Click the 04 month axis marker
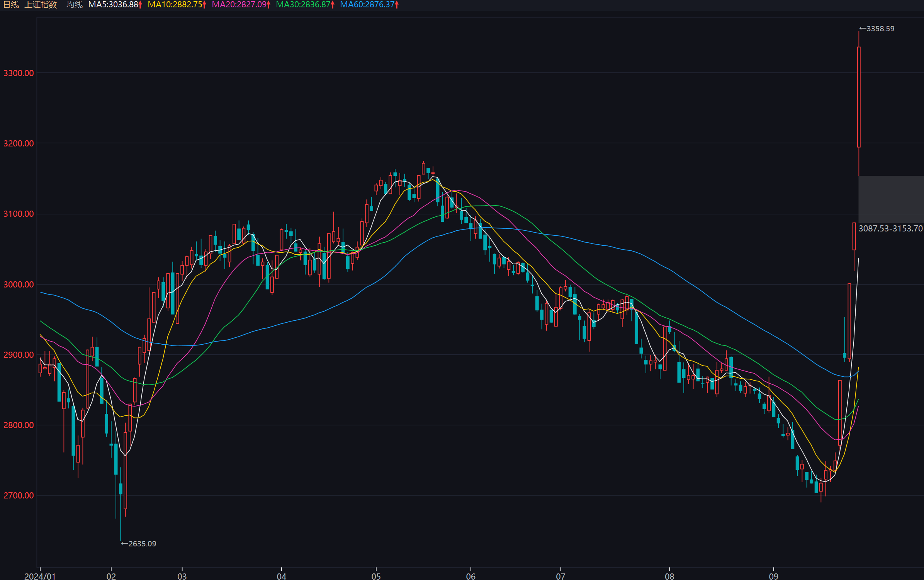This screenshot has height=580, width=924. pyautogui.click(x=282, y=576)
